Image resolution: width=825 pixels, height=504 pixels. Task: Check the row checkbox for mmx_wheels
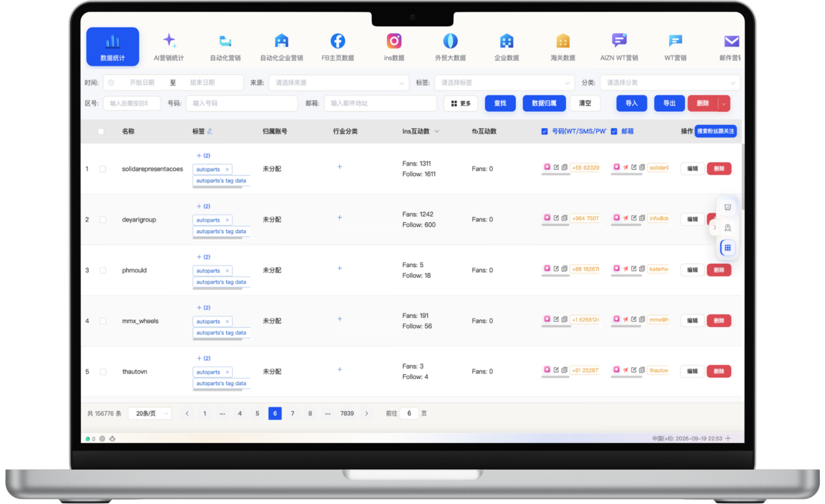(103, 321)
